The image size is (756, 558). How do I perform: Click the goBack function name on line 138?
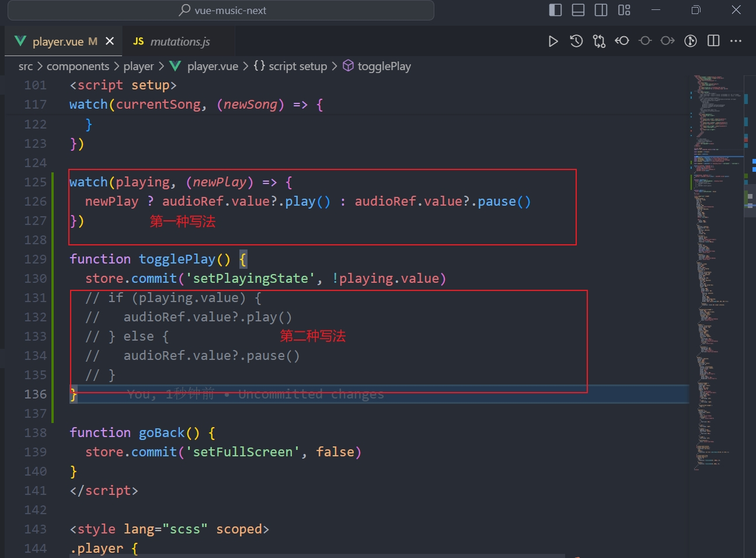pyautogui.click(x=162, y=432)
